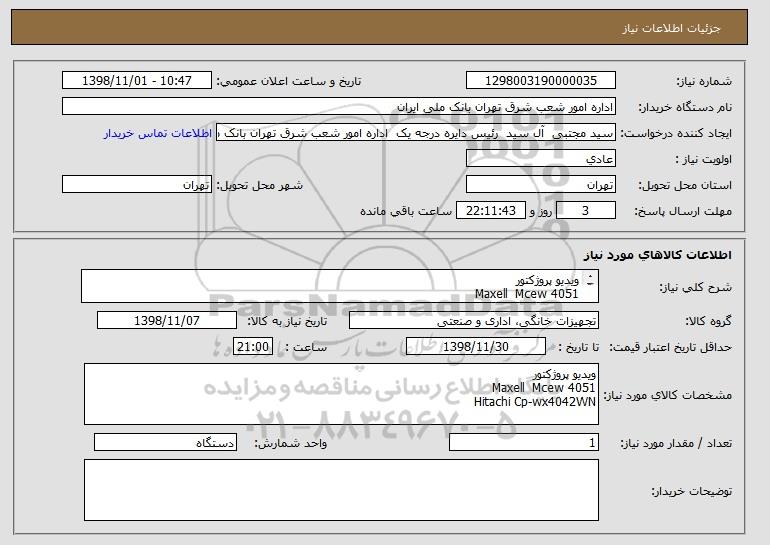770x545 pixels.
Task: Open the buyer contact information link
Action: click(x=158, y=133)
